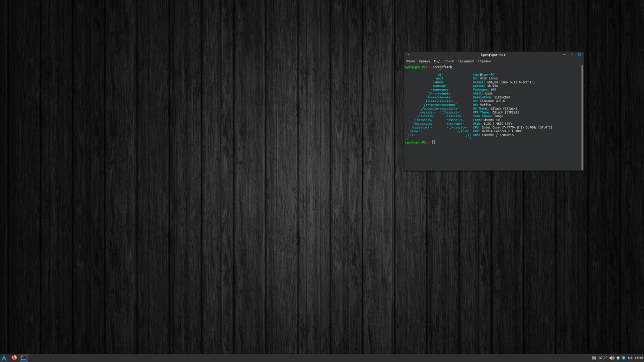Viewport: 644px width, 362px height.
Task: Click the 'OS: Arch Linux' line
Action: [x=485, y=78]
